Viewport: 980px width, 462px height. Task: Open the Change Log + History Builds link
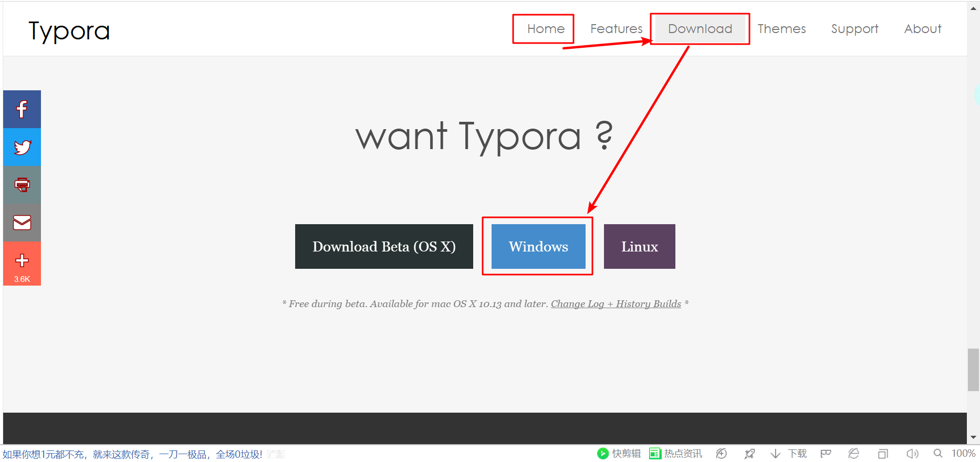(616, 304)
